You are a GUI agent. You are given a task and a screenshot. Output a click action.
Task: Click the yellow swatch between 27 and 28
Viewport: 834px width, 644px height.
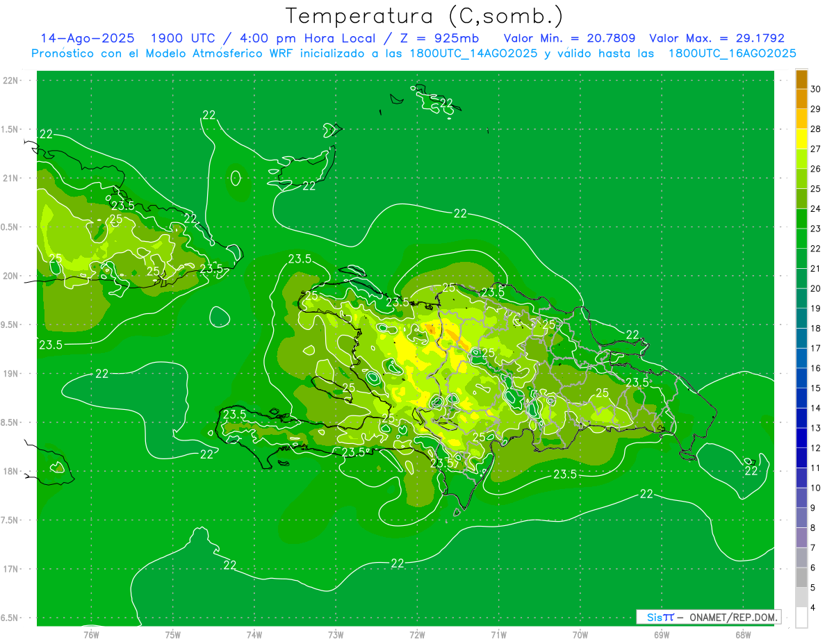801,139
